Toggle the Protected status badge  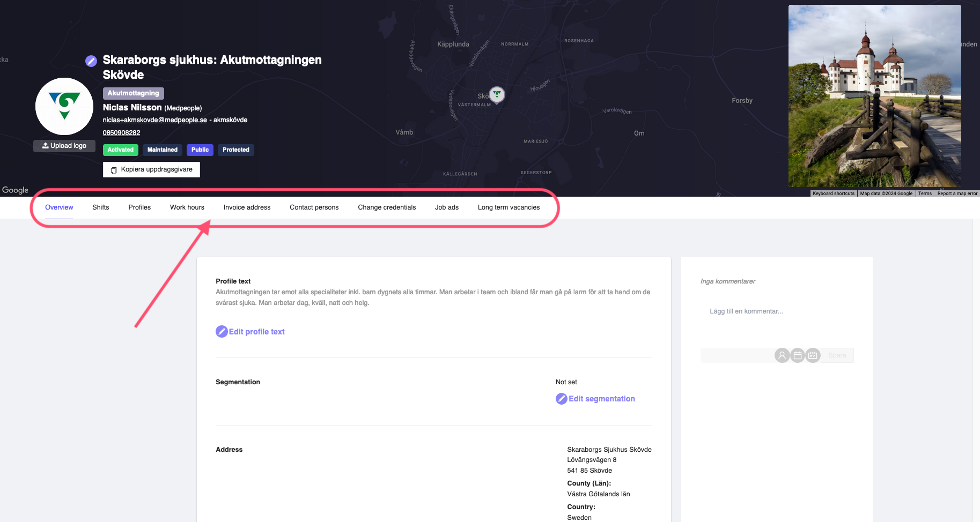pos(235,150)
